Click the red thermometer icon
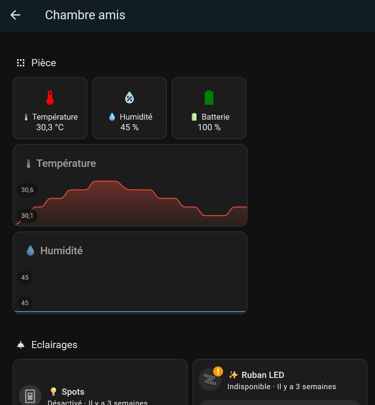The height and width of the screenshot is (405, 375). coord(50,98)
